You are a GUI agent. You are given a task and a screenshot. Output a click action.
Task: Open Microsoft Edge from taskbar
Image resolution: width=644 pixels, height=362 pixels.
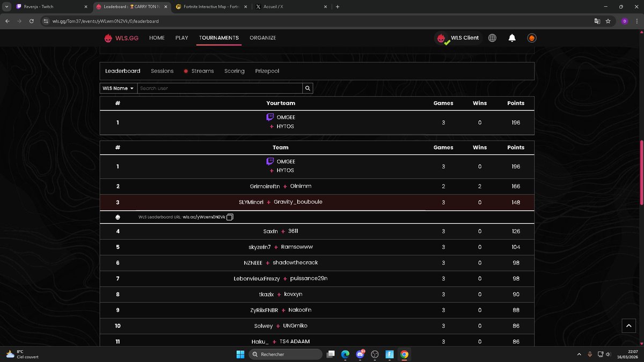click(346, 354)
